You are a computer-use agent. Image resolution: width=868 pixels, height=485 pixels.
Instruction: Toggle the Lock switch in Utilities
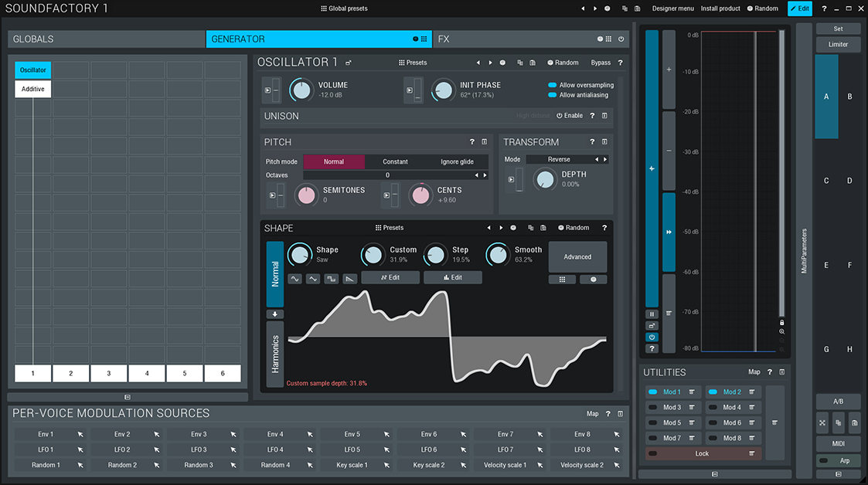[x=653, y=454]
